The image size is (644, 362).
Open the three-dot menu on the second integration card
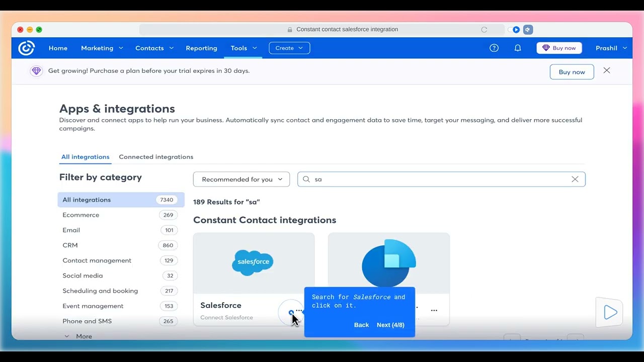pyautogui.click(x=434, y=310)
